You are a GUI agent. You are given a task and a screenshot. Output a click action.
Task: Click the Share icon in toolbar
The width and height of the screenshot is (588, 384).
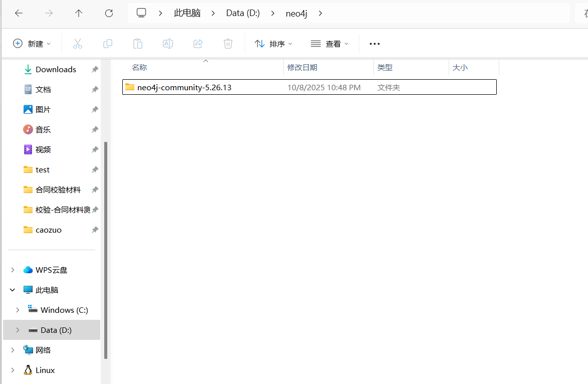[x=198, y=44]
